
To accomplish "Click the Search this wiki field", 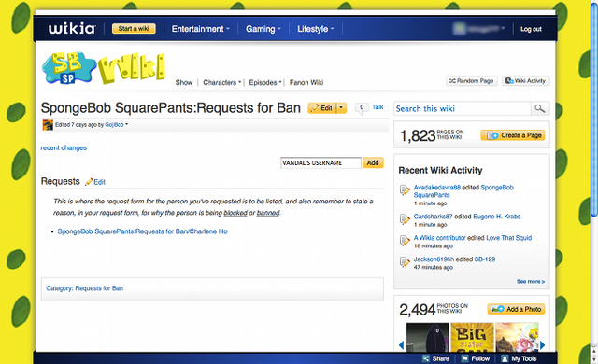I will coord(463,108).
